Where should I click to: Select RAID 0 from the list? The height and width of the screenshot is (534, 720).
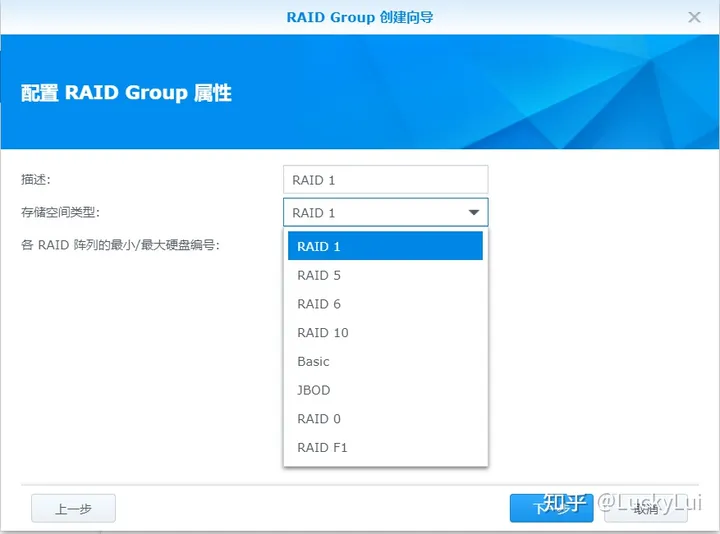(x=385, y=419)
